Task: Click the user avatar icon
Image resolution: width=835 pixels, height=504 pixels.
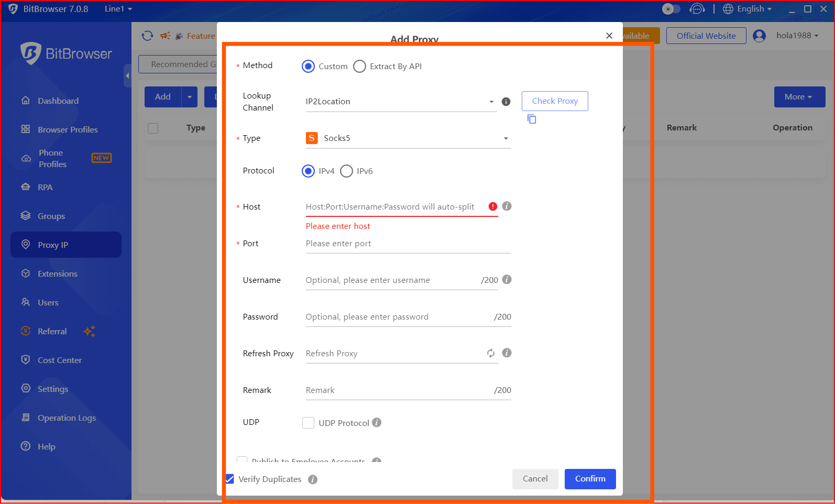Action: pos(759,36)
